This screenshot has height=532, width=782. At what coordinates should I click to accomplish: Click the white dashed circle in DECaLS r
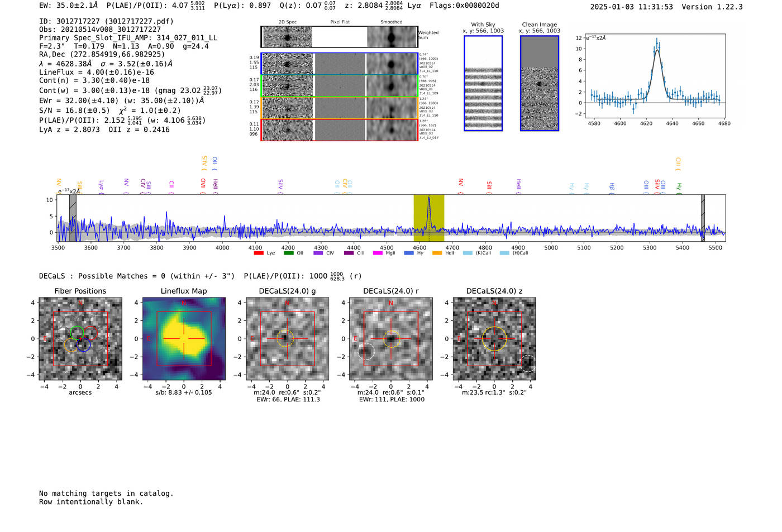[366, 352]
